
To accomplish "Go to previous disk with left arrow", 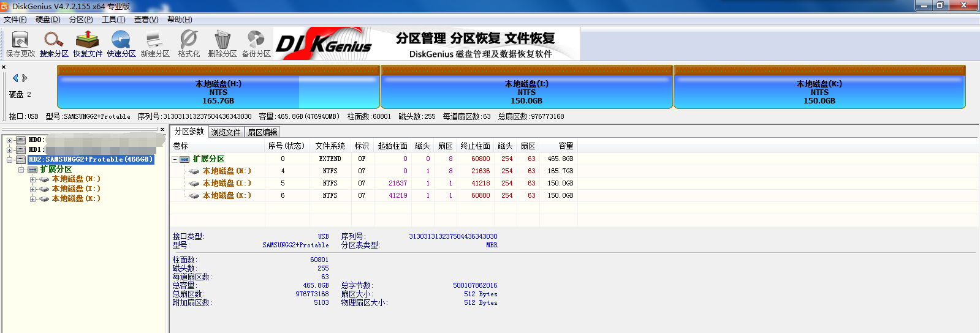I will pyautogui.click(x=15, y=78).
